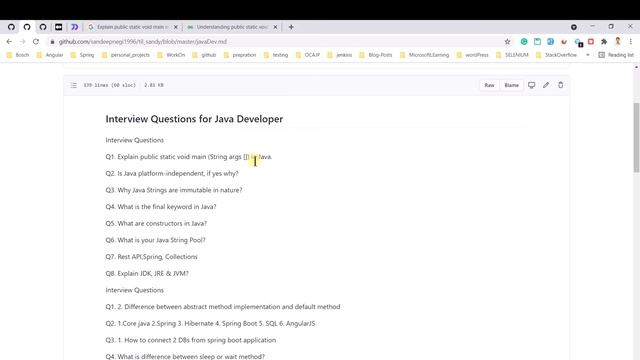The width and height of the screenshot is (640, 360).
Task: Click 'Q6. What is your Java String Pool?' line
Action: [156, 240]
